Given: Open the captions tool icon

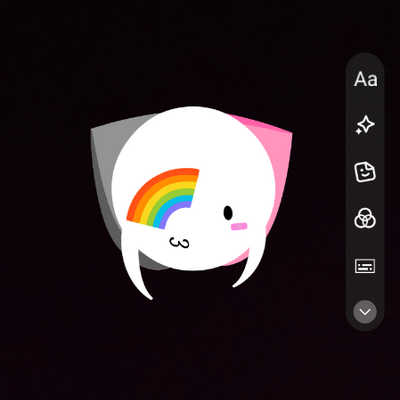Looking at the screenshot, I should 365,266.
